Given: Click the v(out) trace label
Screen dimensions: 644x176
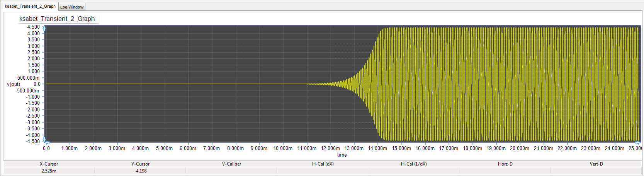Looking at the screenshot, I should pyautogui.click(x=14, y=84).
